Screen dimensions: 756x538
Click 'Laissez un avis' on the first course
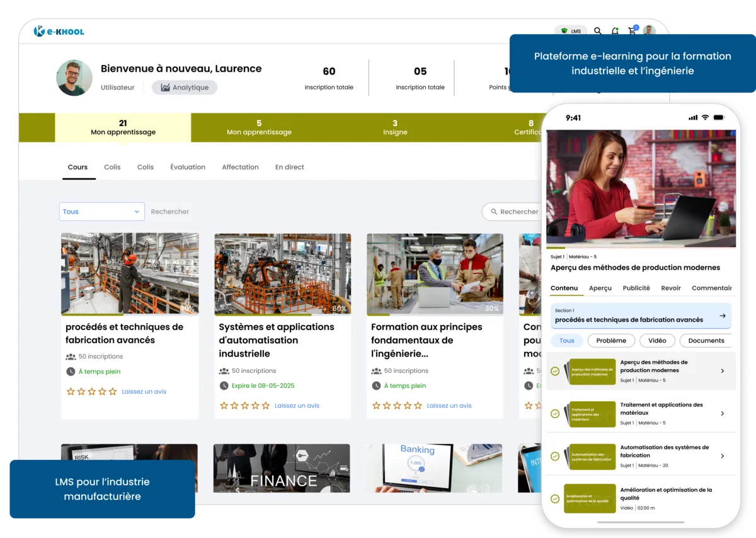click(144, 391)
